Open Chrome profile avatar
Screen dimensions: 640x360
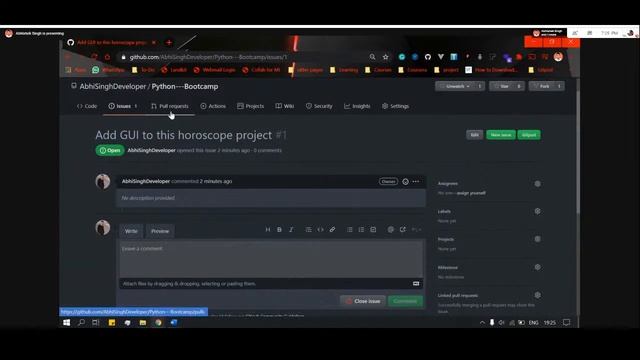[558, 57]
